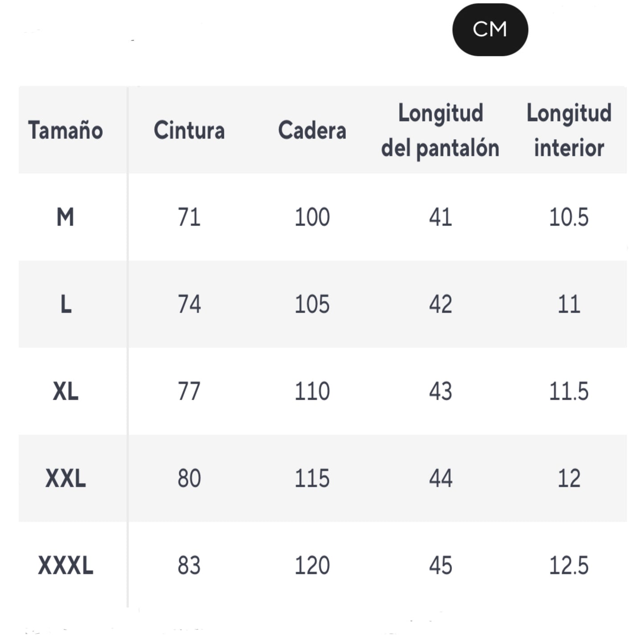
Task: Click pants length 45 in XXXL row
Action: (440, 566)
